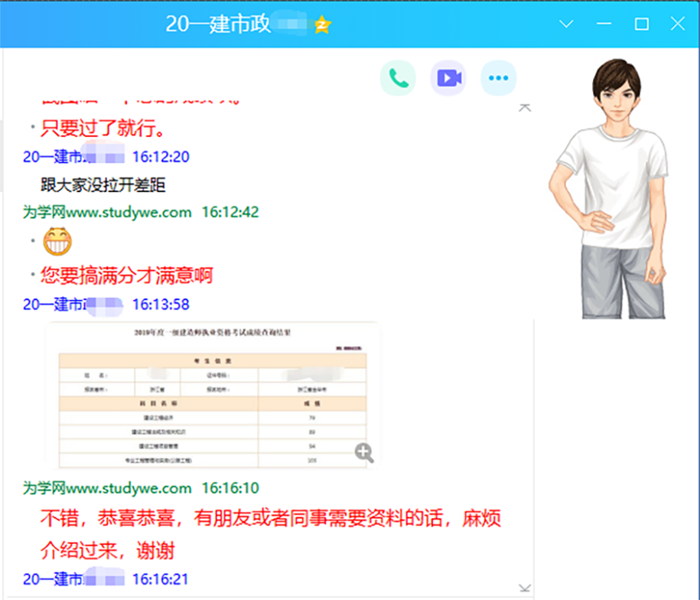Open more options three-dot icon
700x600 pixels.
click(x=499, y=78)
